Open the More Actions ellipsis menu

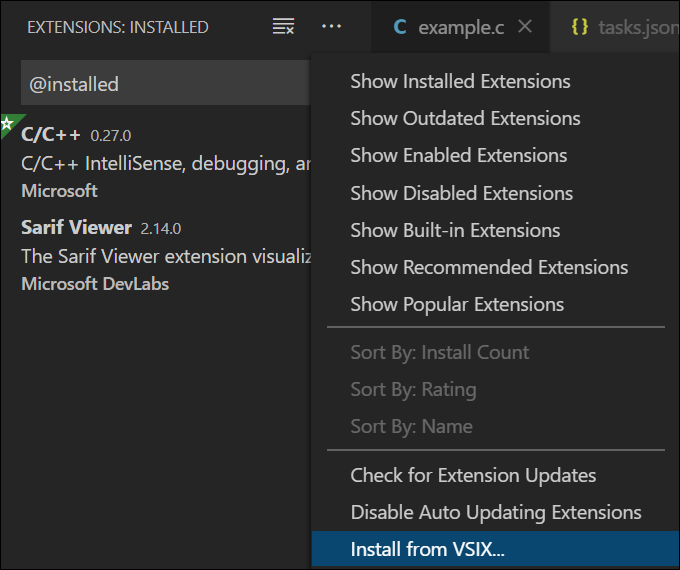point(332,27)
